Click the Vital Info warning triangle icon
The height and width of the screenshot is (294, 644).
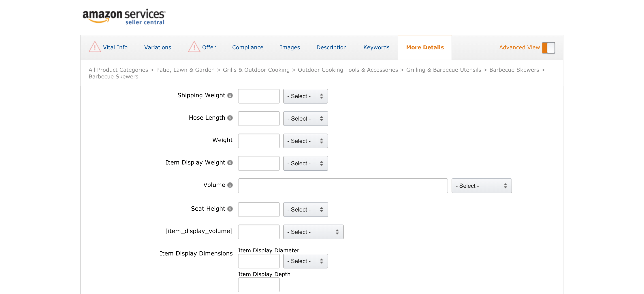tap(95, 47)
